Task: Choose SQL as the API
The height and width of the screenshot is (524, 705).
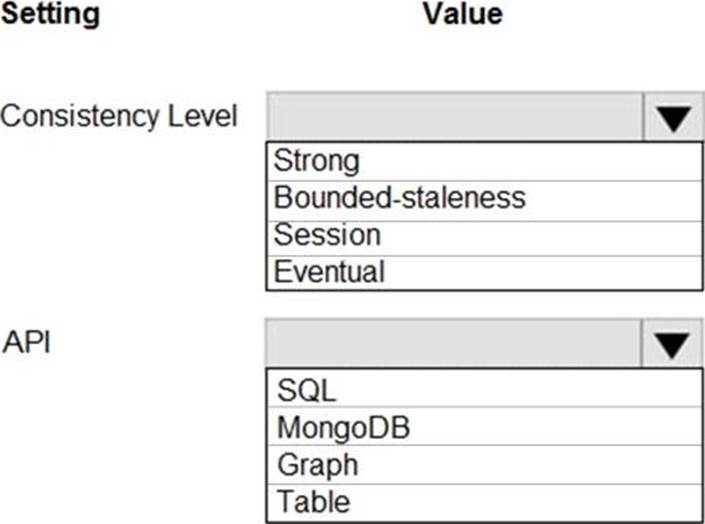Action: (x=484, y=390)
